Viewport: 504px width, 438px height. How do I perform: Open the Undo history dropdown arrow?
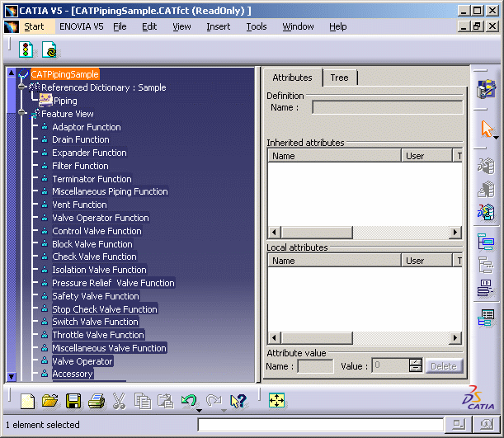coord(199,410)
